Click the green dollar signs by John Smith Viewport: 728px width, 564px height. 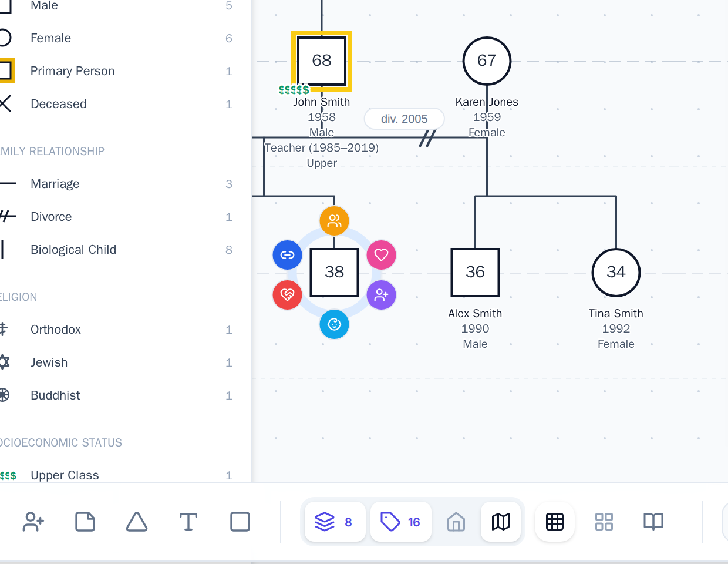pos(294,90)
